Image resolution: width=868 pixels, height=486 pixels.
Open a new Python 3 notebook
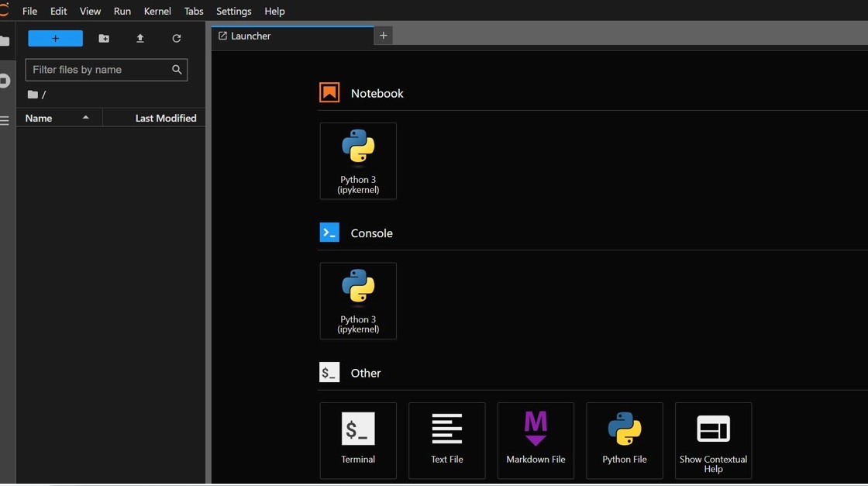click(358, 161)
